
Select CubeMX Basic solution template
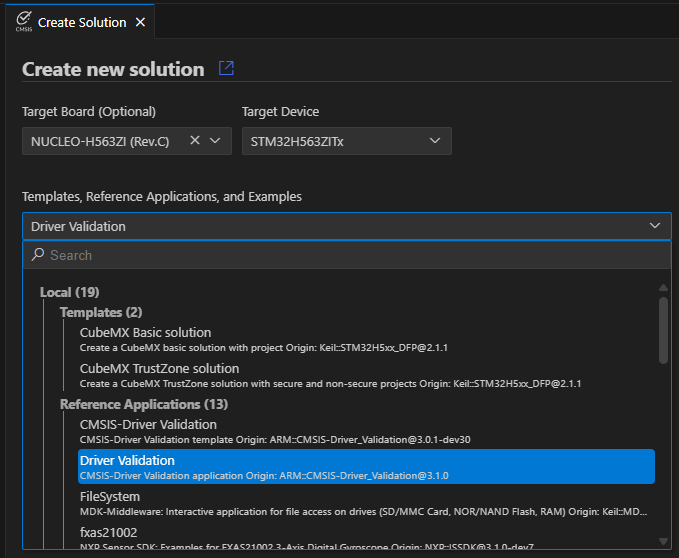(x=145, y=332)
